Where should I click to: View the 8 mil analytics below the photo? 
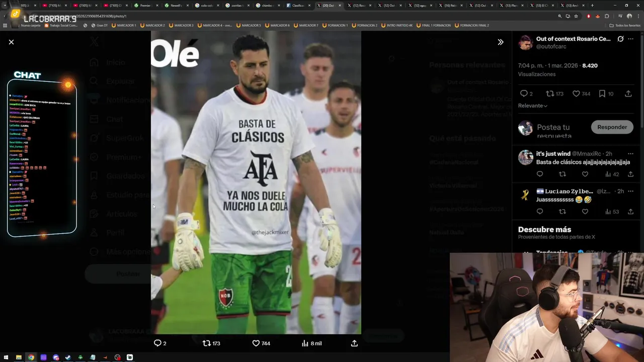[x=311, y=343]
